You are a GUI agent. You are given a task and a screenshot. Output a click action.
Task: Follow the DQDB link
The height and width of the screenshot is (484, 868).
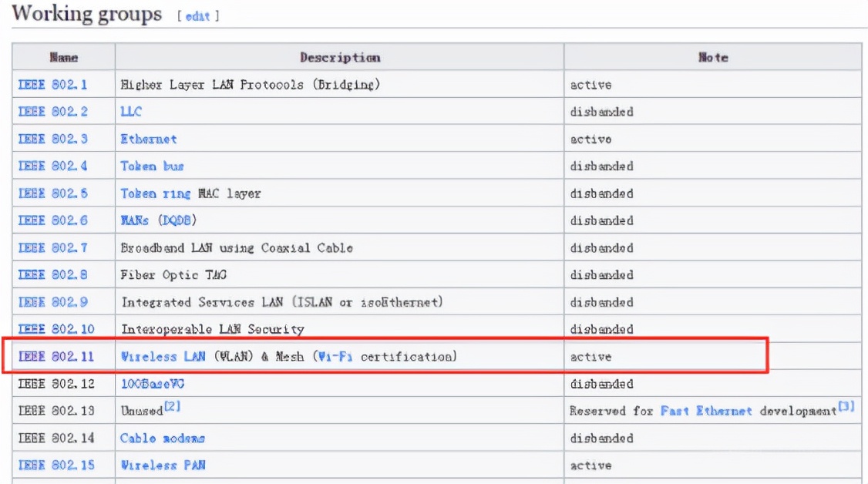pyautogui.click(x=177, y=220)
